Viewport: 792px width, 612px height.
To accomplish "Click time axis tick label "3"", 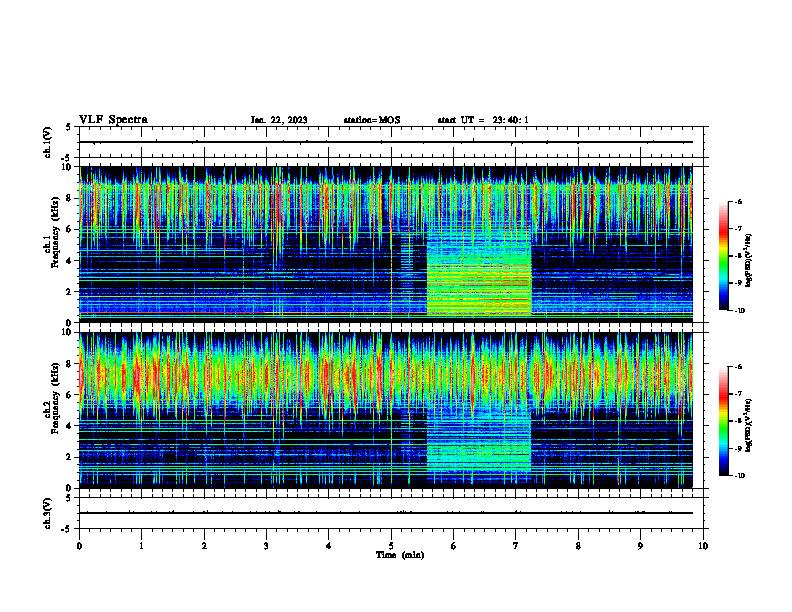I will (266, 546).
